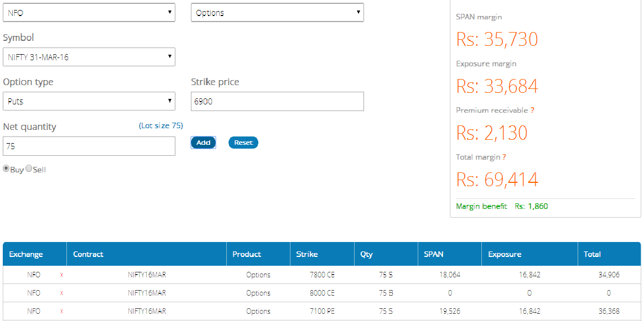Open the Options product dropdown
Screen dimensions: 644x321
click(x=277, y=13)
